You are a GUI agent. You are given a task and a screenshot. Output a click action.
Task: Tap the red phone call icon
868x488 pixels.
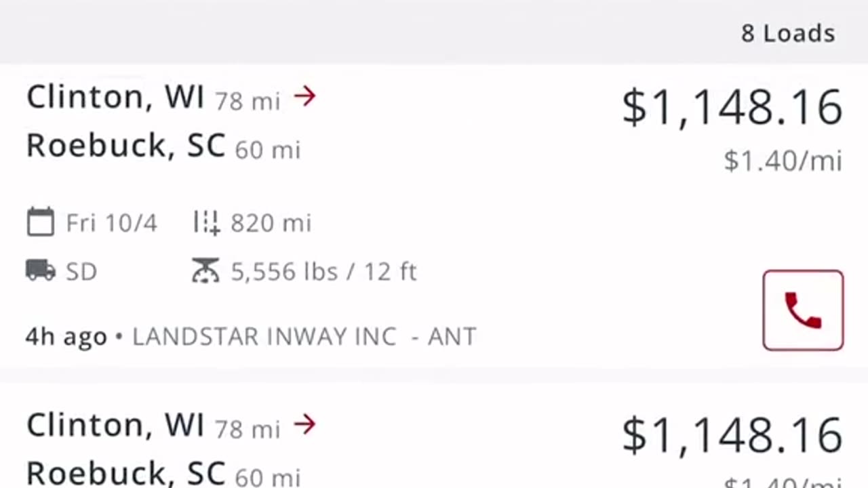(803, 310)
